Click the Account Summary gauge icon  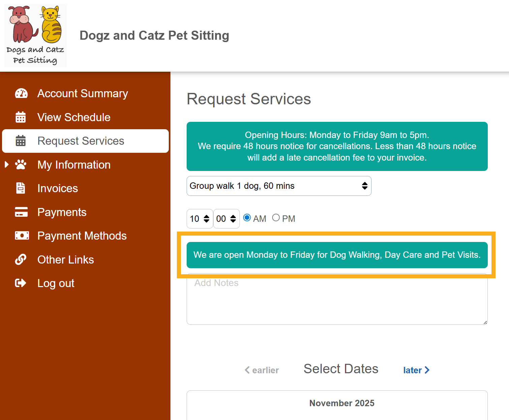(x=21, y=93)
